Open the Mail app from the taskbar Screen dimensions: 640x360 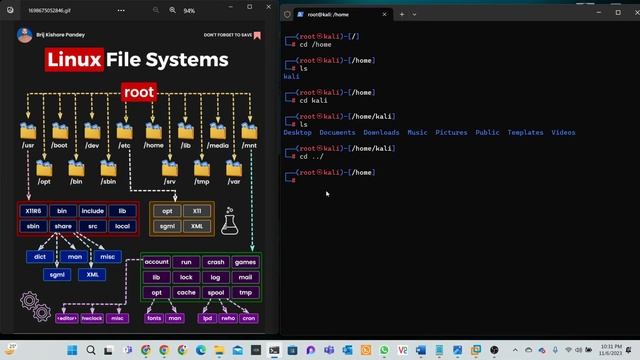[238, 350]
